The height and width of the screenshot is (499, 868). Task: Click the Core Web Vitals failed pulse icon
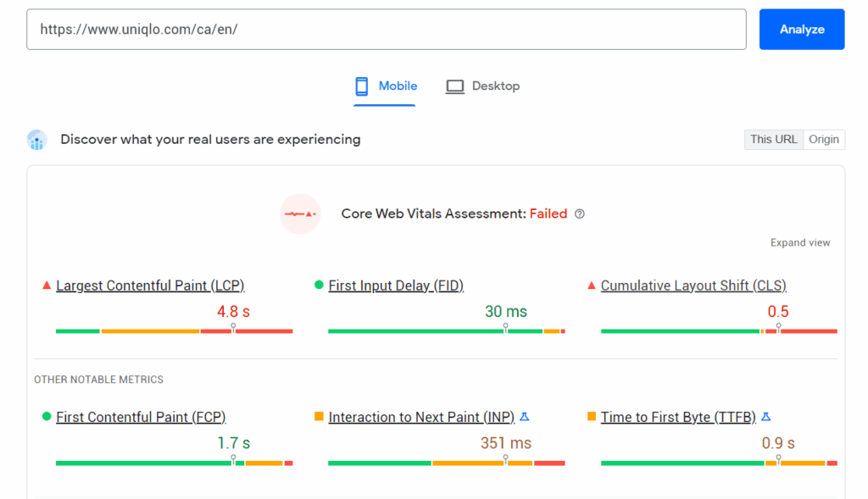(x=300, y=214)
